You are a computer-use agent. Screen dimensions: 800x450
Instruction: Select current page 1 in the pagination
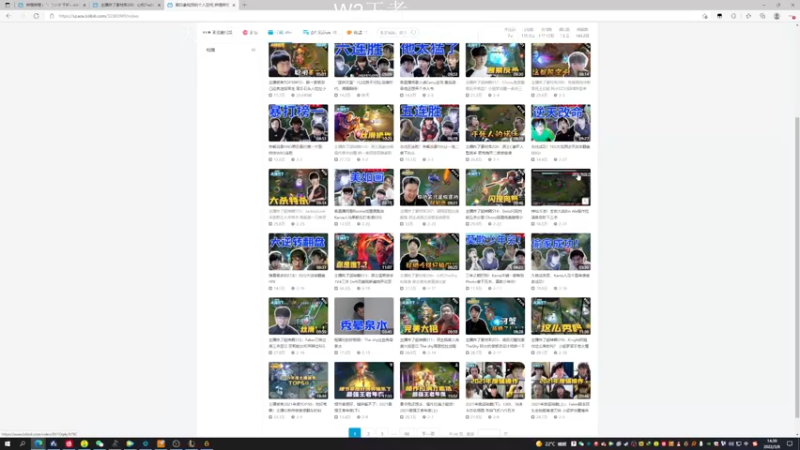[x=355, y=434]
